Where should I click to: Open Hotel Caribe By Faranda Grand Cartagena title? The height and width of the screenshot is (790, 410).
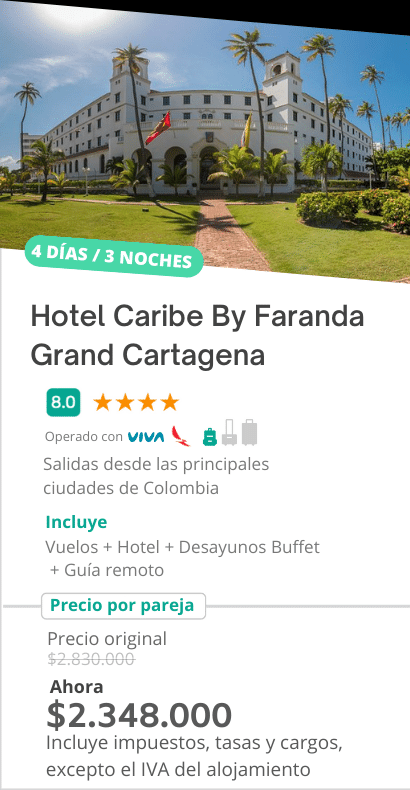197,336
